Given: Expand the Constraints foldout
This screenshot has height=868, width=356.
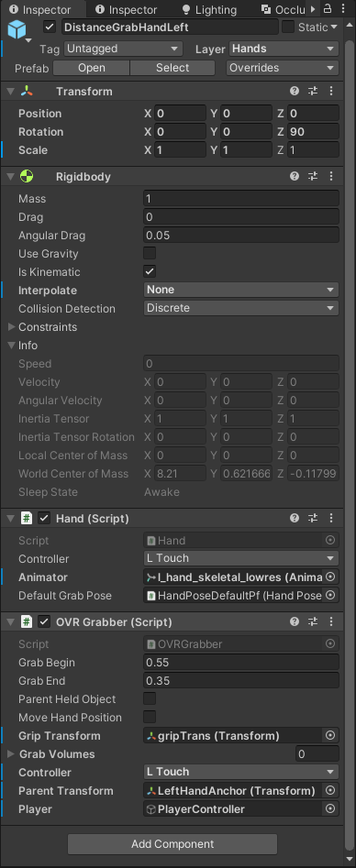Looking at the screenshot, I should pos(12,326).
